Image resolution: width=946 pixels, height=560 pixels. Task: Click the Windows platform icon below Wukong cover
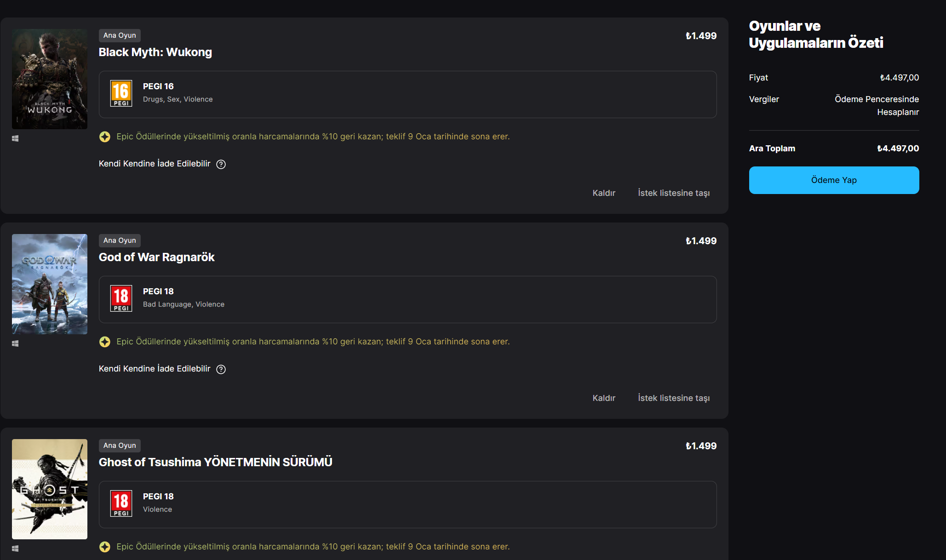point(15,138)
